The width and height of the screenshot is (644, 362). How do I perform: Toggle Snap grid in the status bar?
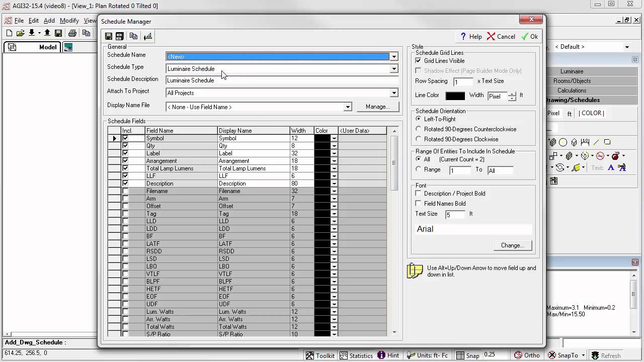[467, 355]
